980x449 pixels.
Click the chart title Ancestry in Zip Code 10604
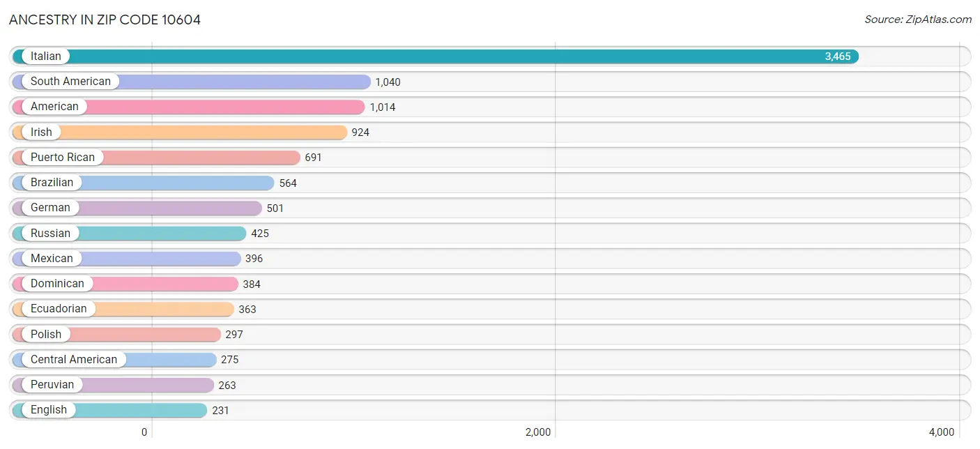[x=105, y=20]
